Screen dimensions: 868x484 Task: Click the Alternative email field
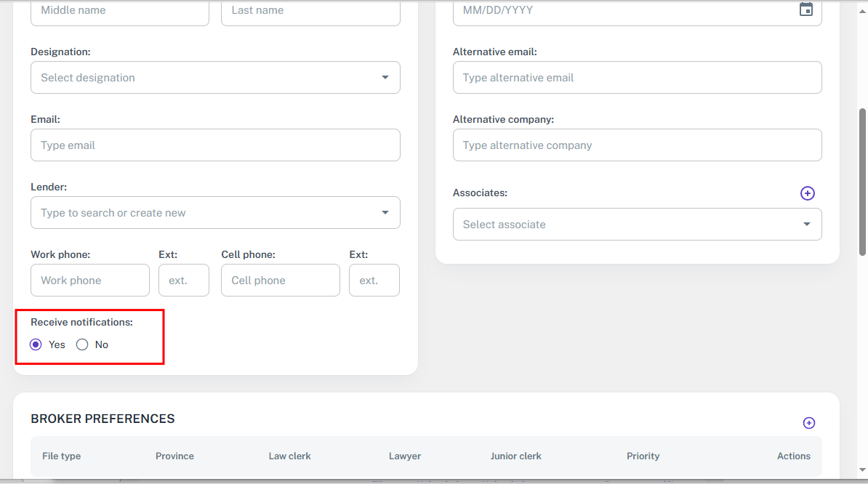637,78
